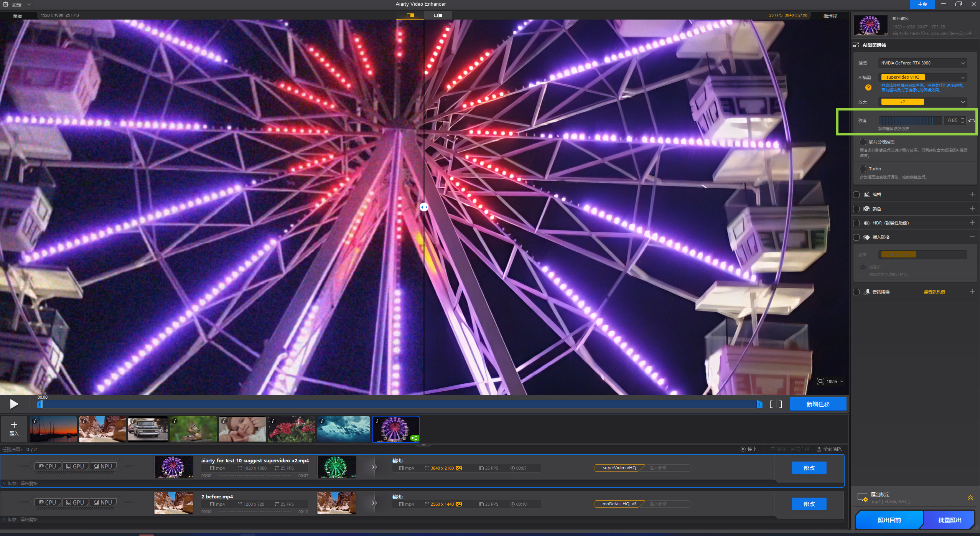Enable the Turbo checkbox
This screenshot has width=980, height=536.
tap(863, 169)
